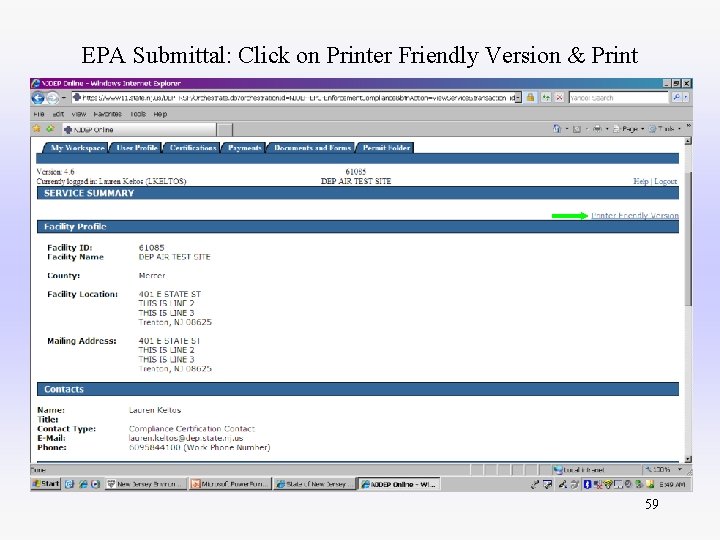720x540 pixels.
Task: Open the My Workspace tab
Action: (77, 147)
